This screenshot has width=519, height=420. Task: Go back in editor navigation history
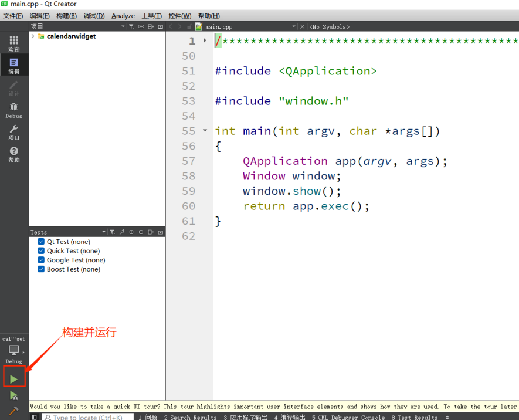(171, 26)
